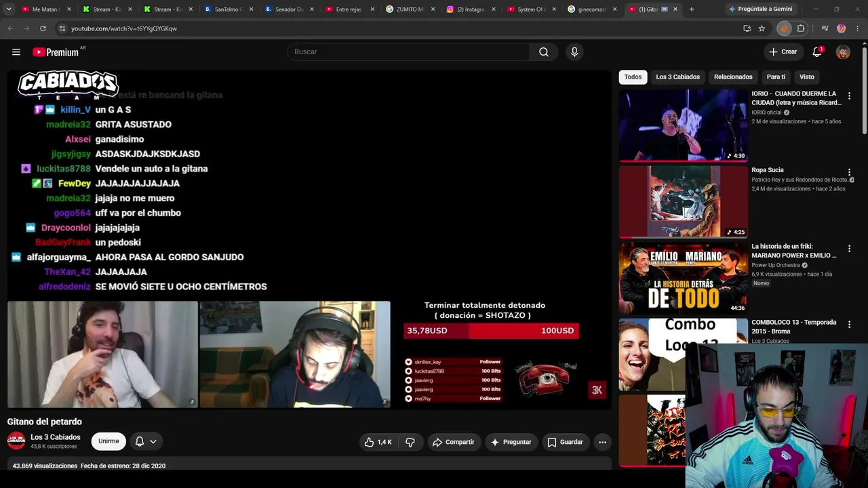This screenshot has height=488, width=868.
Task: Open the Chrome profile avatar
Action: [842, 28]
